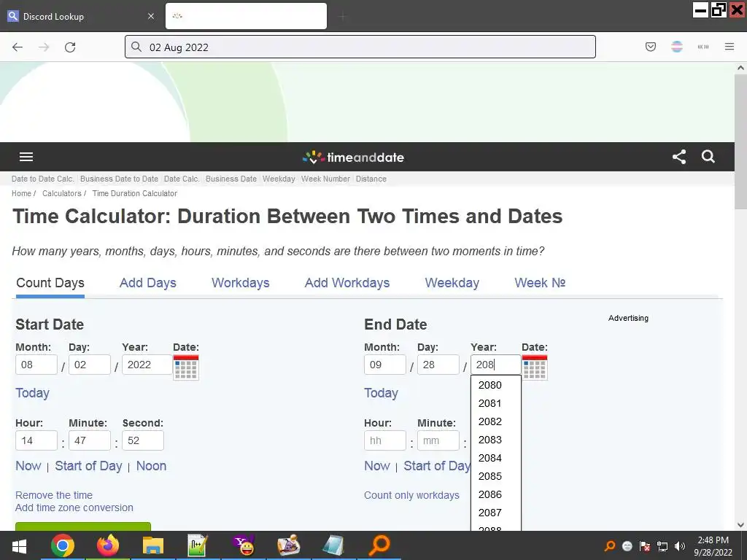The height and width of the screenshot is (560, 747).
Task: Open a new browser tab
Action: pyautogui.click(x=343, y=17)
